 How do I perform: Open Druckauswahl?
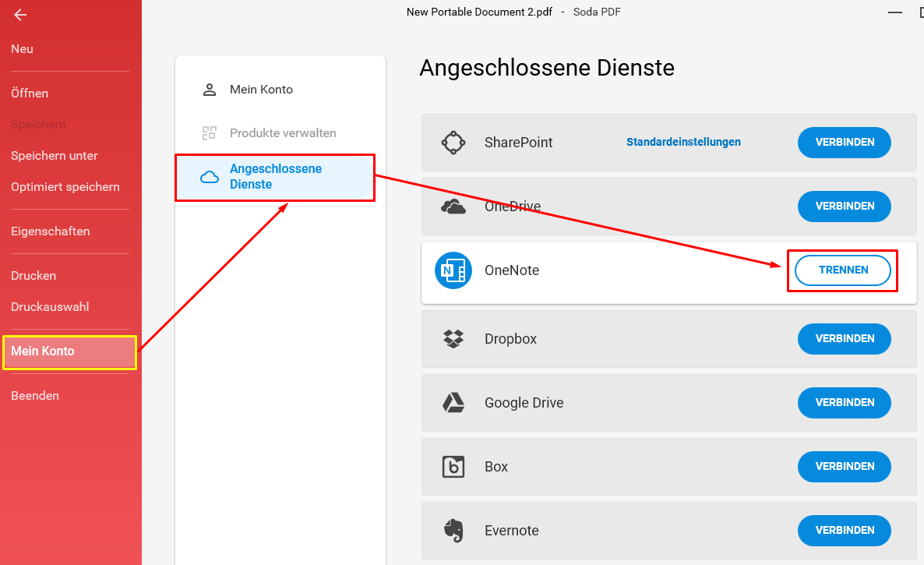(x=50, y=307)
